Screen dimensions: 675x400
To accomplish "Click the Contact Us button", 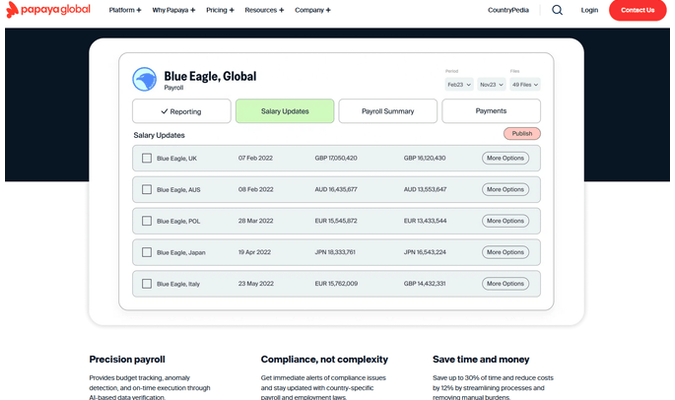I will point(638,10).
